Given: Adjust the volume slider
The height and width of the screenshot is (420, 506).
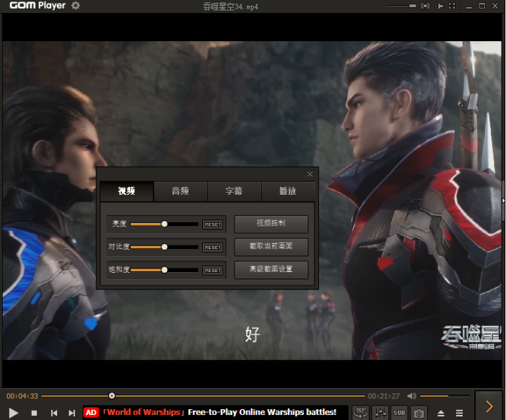Looking at the screenshot, I should (x=445, y=395).
